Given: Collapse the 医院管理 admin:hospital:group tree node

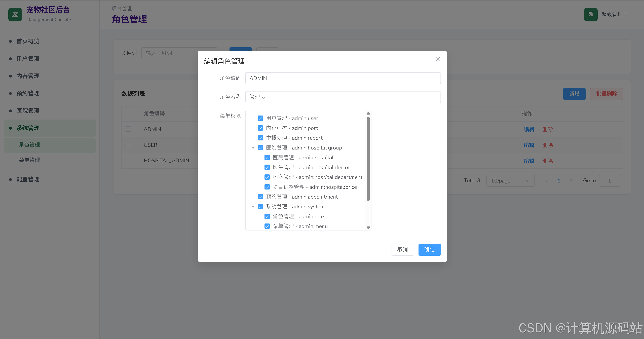Looking at the screenshot, I should click(x=253, y=148).
